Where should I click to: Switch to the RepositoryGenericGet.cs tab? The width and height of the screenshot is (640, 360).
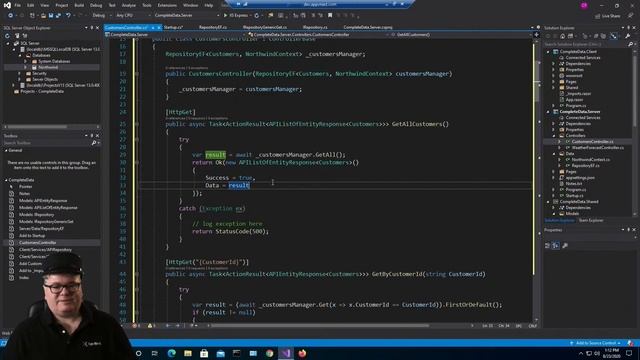pos(265,27)
